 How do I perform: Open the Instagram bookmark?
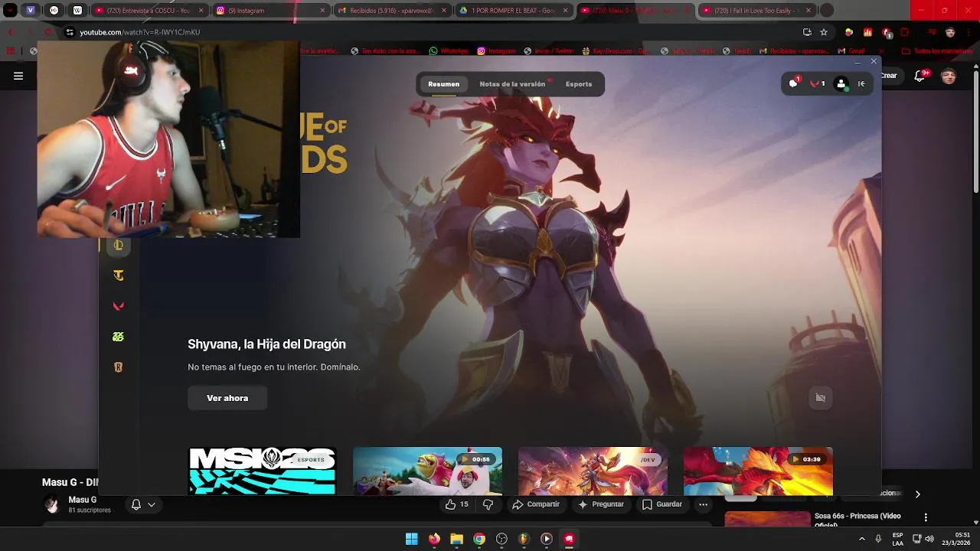(x=496, y=51)
